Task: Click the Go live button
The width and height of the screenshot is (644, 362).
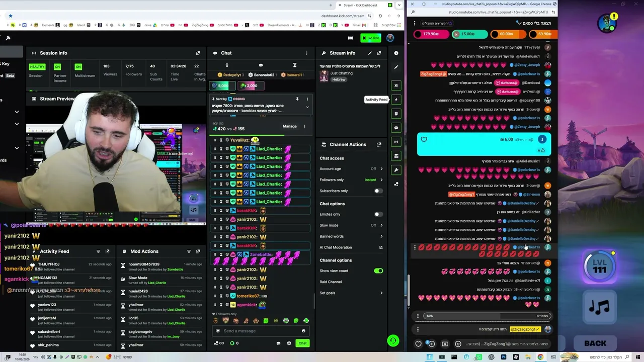Action: pos(371,38)
